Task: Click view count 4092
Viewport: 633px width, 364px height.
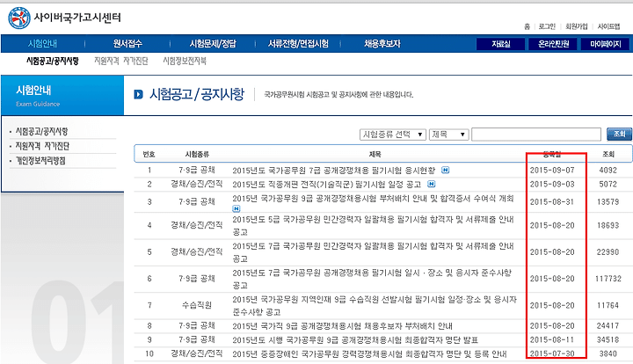Action: (608, 171)
